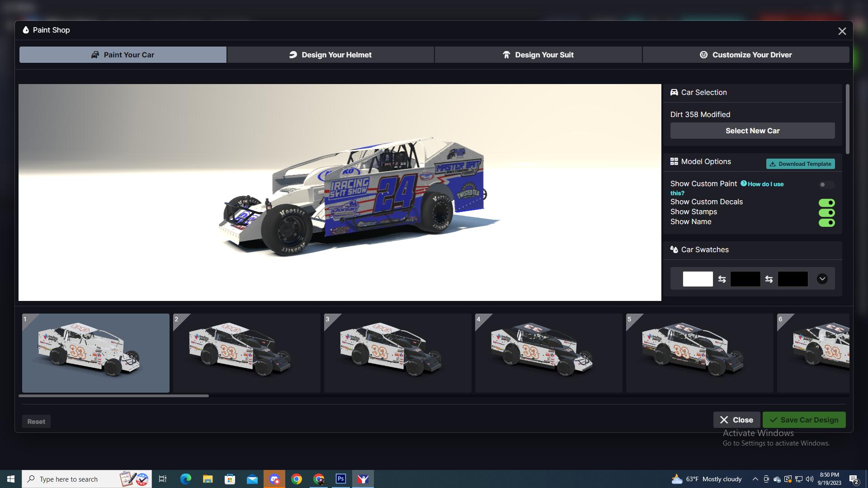Download the car paint template
Image resolution: width=868 pixels, height=488 pixels.
tap(800, 164)
